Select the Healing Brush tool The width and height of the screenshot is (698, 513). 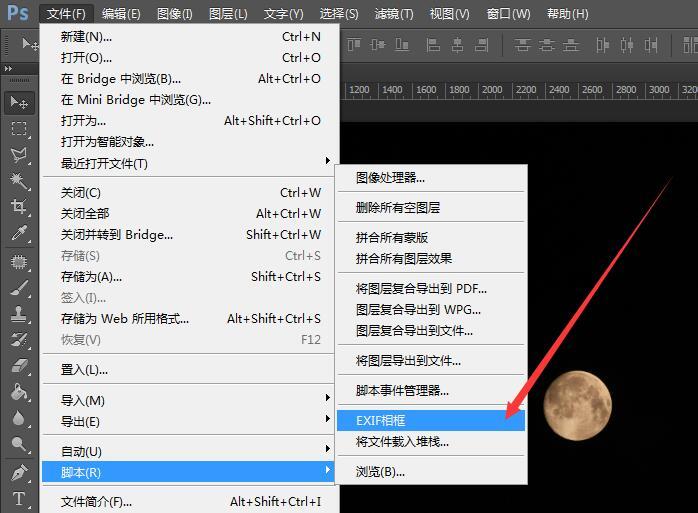[19, 262]
